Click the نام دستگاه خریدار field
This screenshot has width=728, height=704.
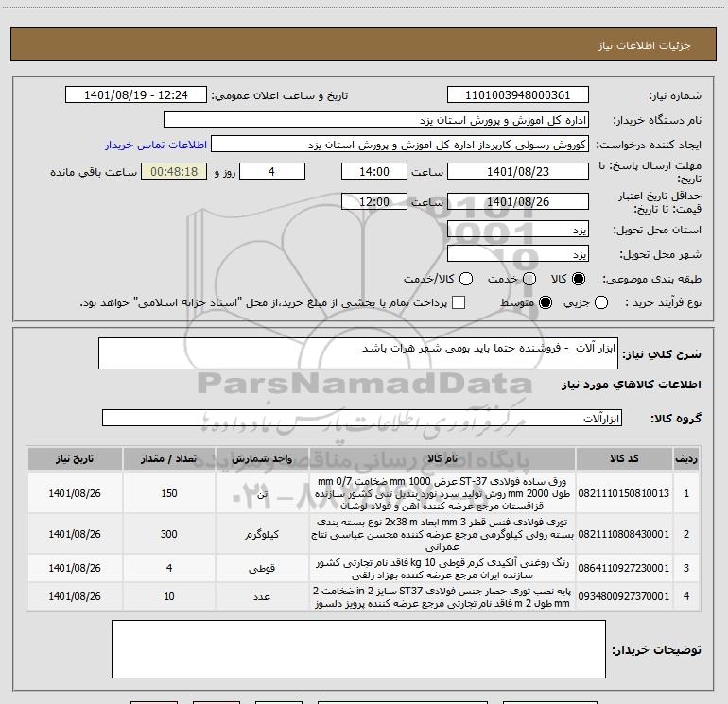[x=376, y=120]
